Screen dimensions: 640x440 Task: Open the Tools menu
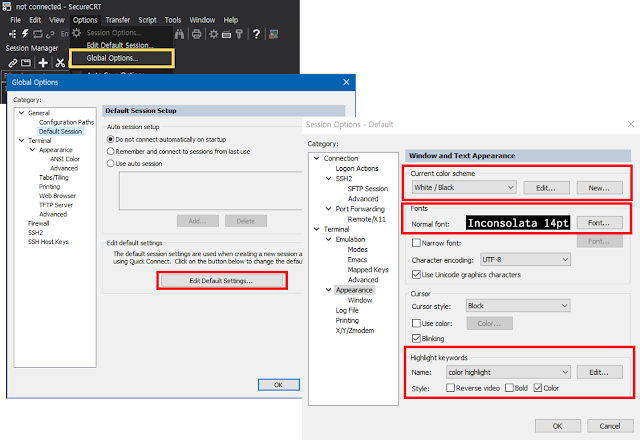pos(173,20)
